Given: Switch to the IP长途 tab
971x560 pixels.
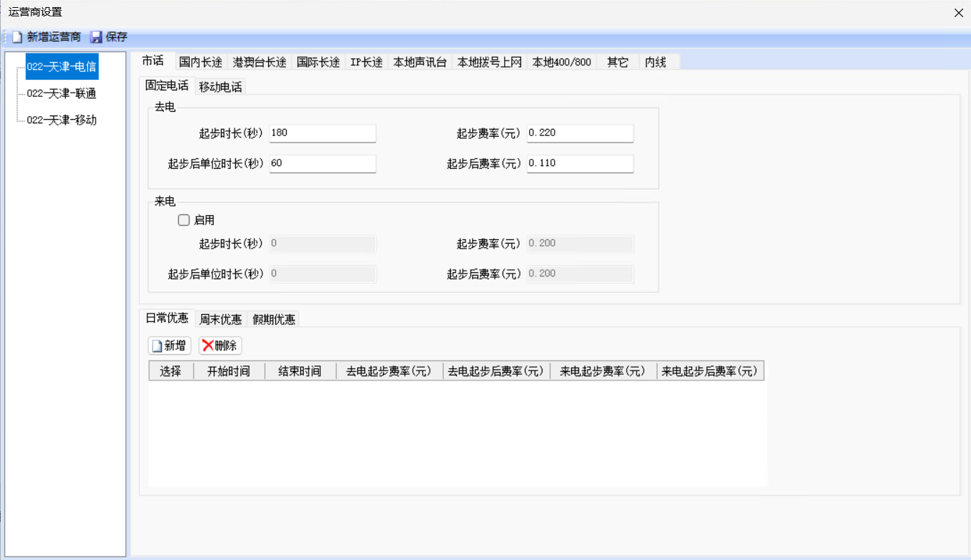Looking at the screenshot, I should 366,62.
